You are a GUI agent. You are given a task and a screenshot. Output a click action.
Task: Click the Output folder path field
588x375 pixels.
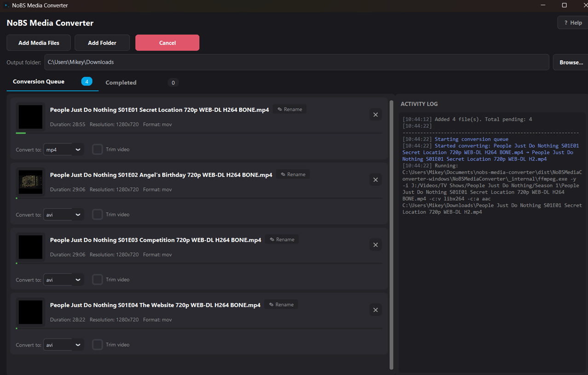pyautogui.click(x=297, y=62)
